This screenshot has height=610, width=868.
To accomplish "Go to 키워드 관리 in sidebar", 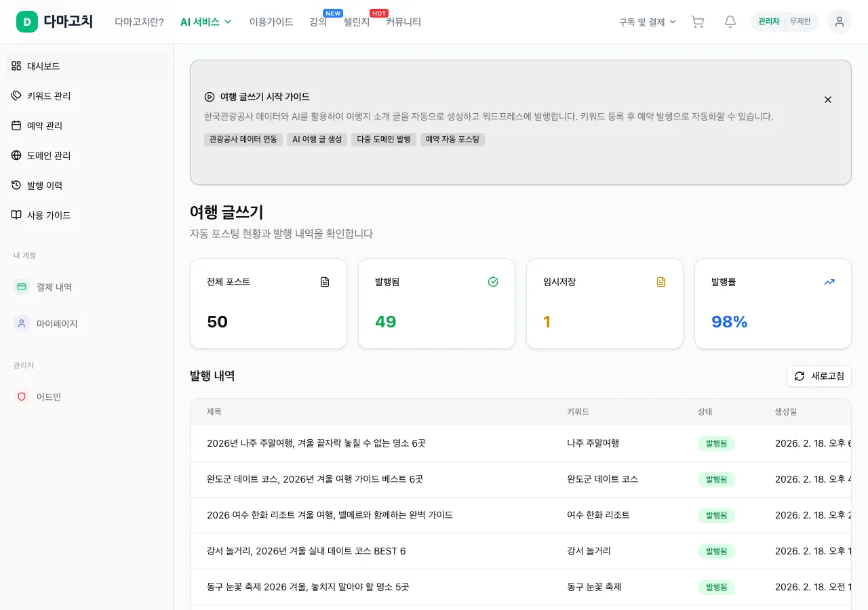I will (x=87, y=96).
